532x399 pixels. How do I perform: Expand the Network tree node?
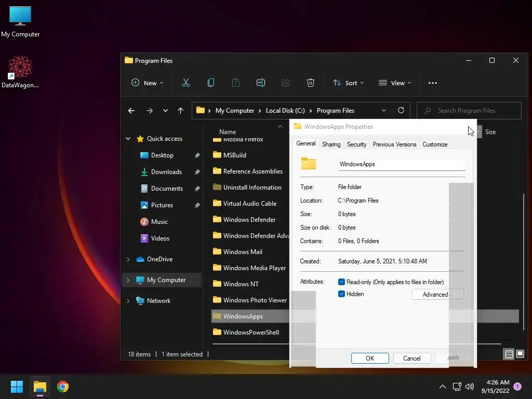128,301
